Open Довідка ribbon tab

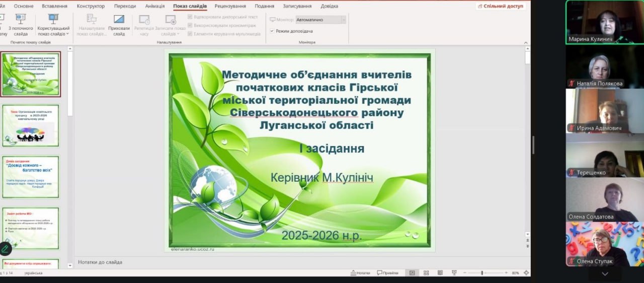(329, 6)
